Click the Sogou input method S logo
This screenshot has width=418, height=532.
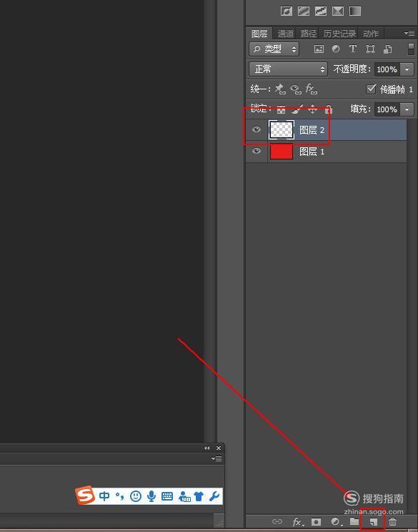click(x=85, y=496)
